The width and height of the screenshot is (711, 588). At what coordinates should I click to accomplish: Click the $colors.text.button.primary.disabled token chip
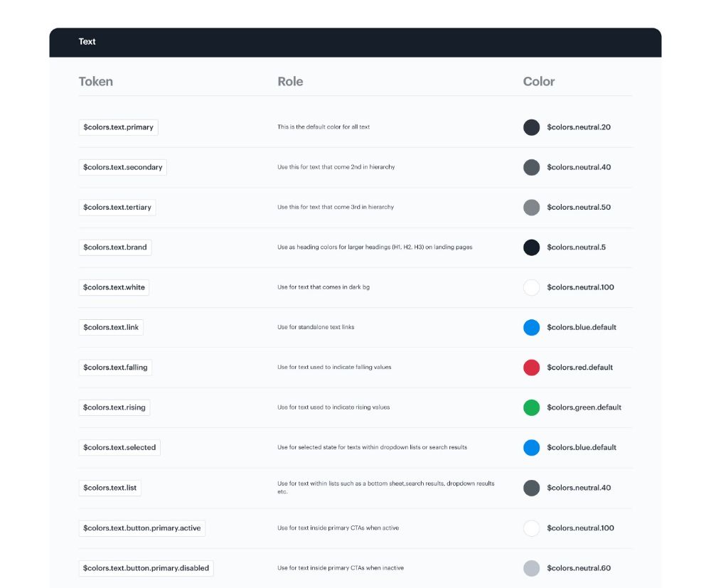tap(146, 568)
